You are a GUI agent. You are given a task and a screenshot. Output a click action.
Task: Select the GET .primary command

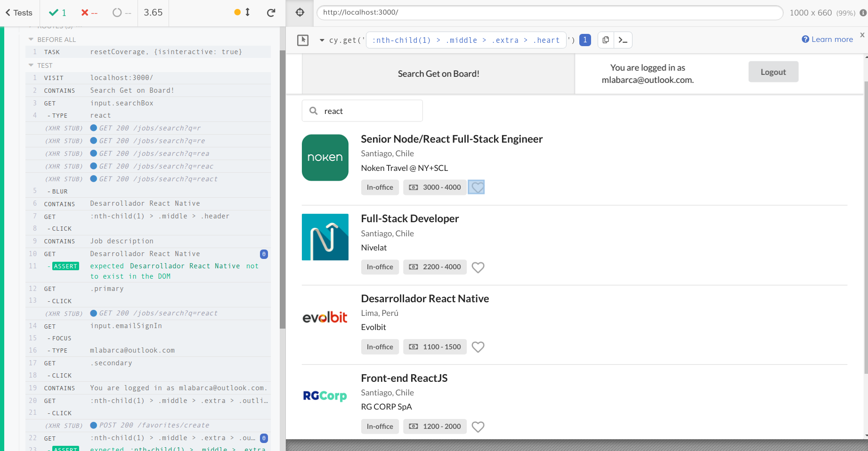[148, 289]
